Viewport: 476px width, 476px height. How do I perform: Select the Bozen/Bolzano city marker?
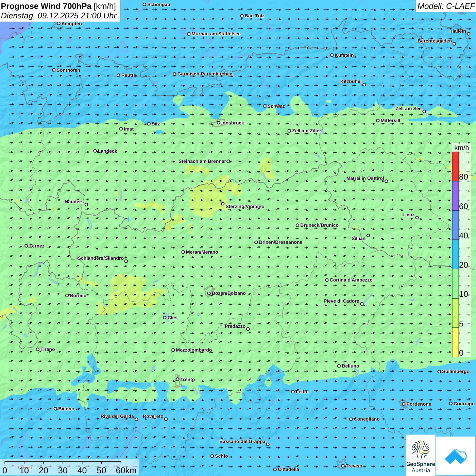coord(209,293)
